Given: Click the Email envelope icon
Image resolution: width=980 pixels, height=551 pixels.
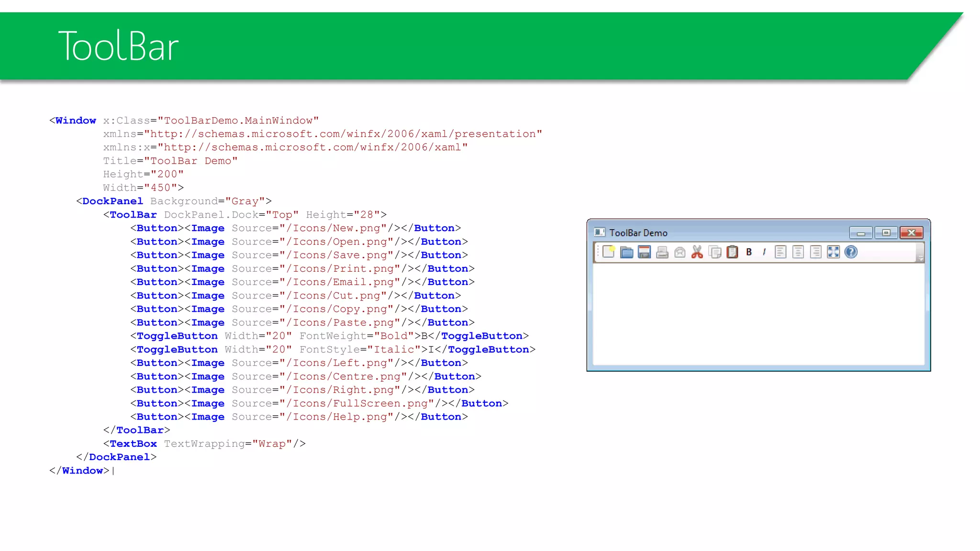Looking at the screenshot, I should [679, 252].
